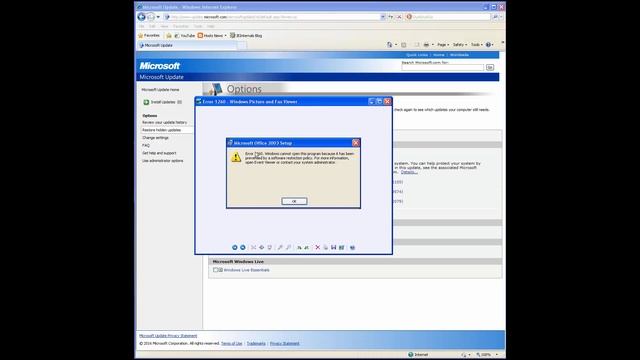Screen dimensions: 640x360
Task: Open Change settings in sidebar
Action: [x=155, y=138]
